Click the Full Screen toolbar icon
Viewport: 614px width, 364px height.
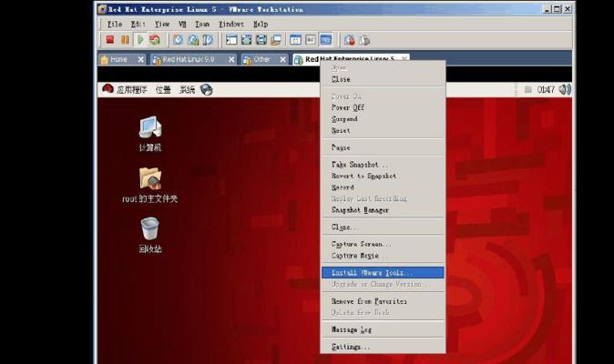click(261, 39)
